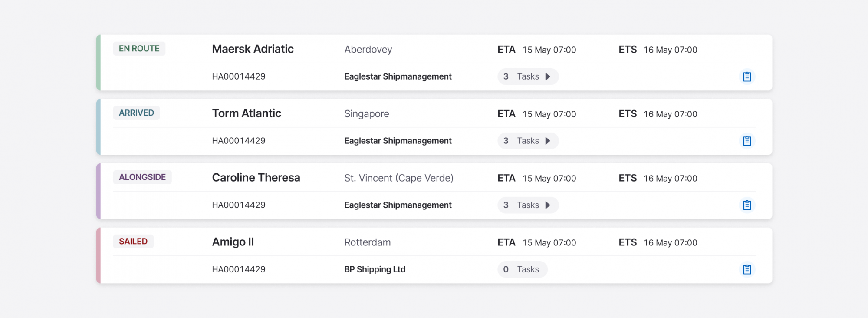This screenshot has height=318, width=868.
Task: Click the ALONGSIDE status badge
Action: click(x=142, y=177)
